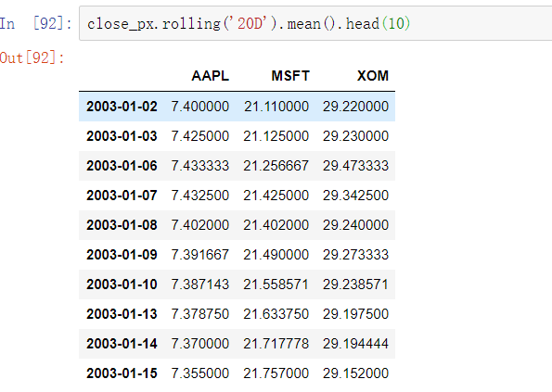Click XOM value 29.194444
The height and width of the screenshot is (392, 552).
click(x=355, y=344)
